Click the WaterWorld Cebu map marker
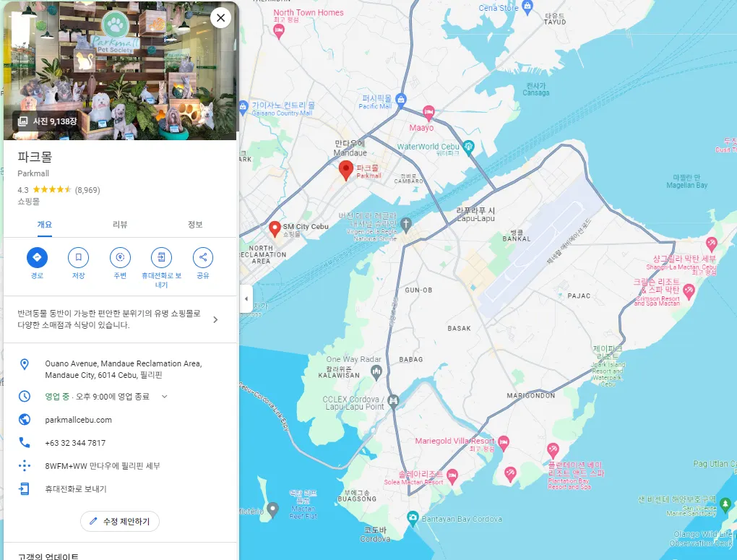This screenshot has height=560, width=737. tap(468, 147)
